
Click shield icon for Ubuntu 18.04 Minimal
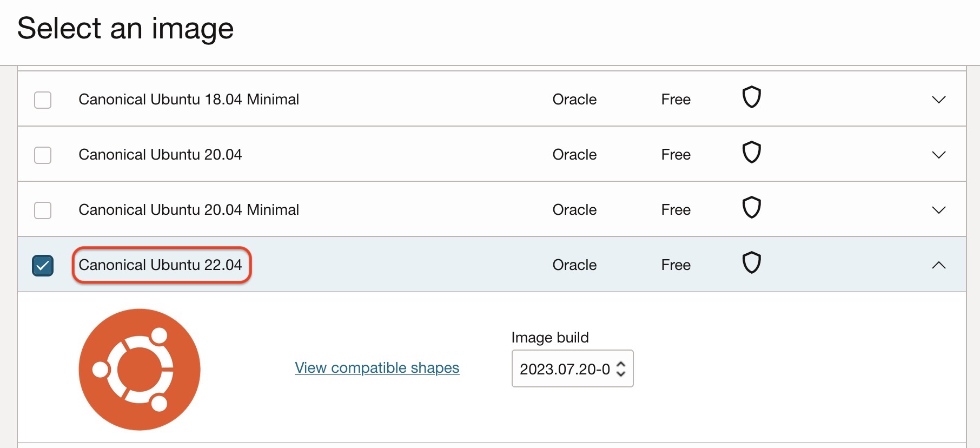751,97
